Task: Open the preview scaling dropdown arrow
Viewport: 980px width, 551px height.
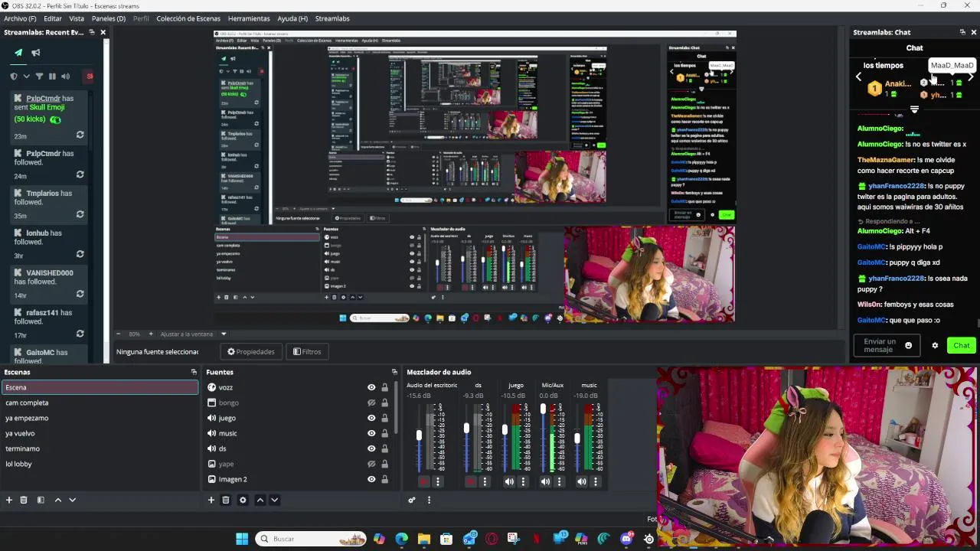Action: coord(224,334)
